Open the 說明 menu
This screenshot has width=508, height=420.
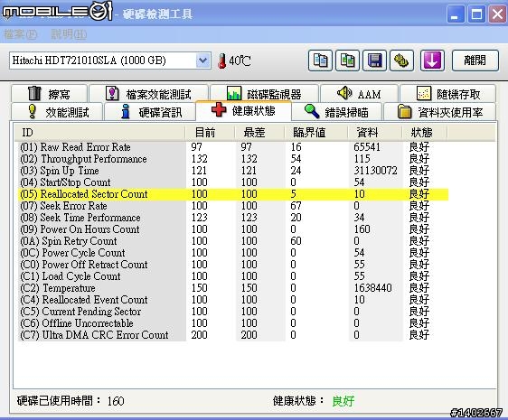[69, 34]
